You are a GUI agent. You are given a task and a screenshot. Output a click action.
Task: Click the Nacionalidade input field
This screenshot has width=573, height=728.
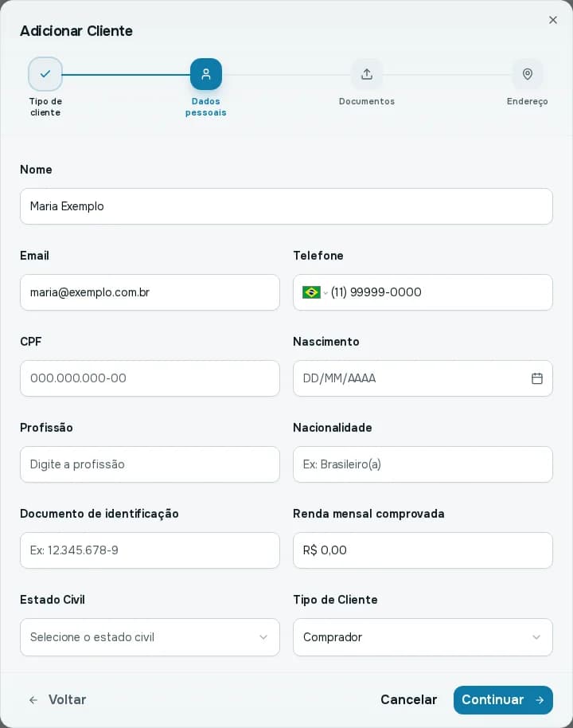point(423,464)
